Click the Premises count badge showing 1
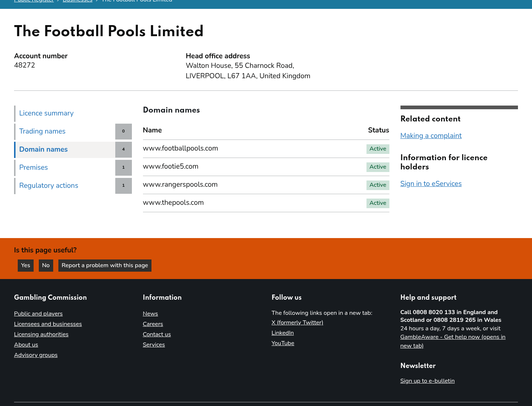 [x=123, y=168]
